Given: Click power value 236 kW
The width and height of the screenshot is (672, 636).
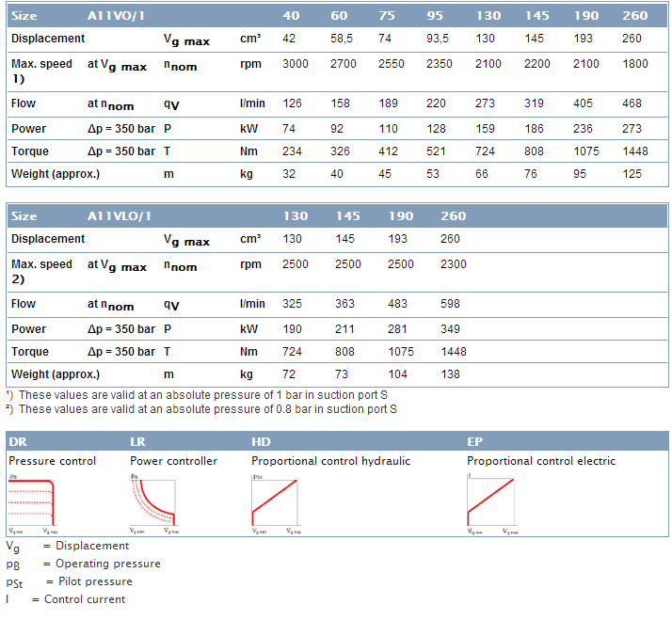Looking at the screenshot, I should [x=583, y=129].
